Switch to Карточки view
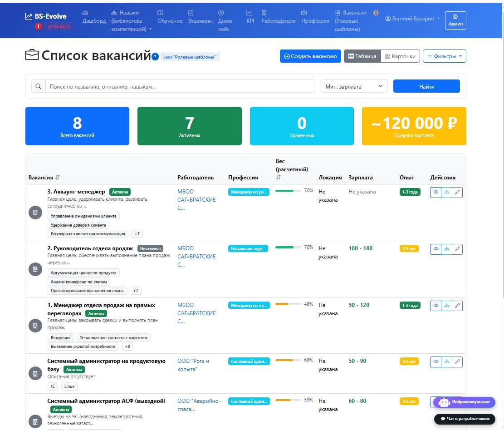This screenshot has height=431, width=504. point(400,56)
